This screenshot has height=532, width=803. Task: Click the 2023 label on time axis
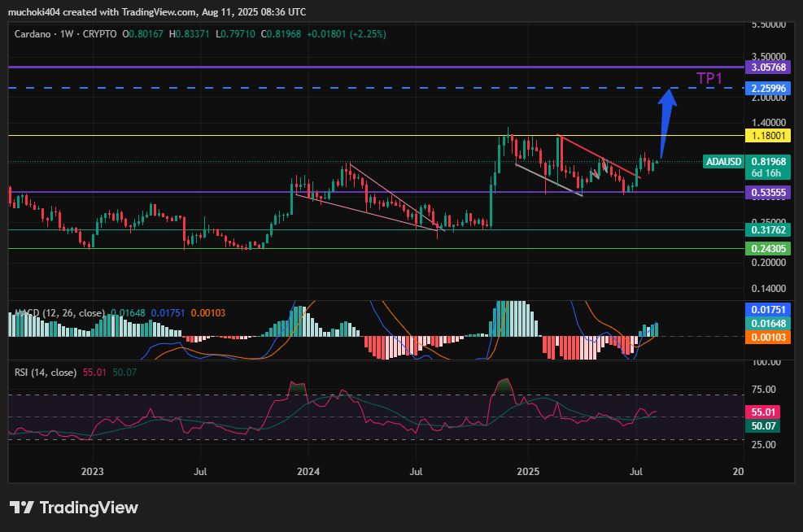tap(92, 472)
